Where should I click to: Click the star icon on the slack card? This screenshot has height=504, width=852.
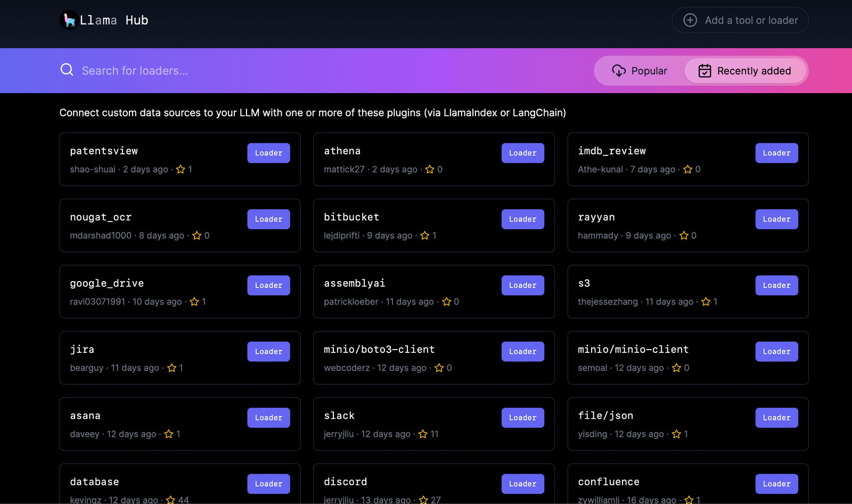coord(423,434)
